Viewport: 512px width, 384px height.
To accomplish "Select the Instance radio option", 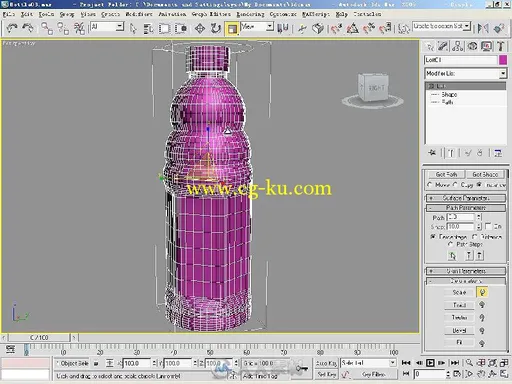I will 479,185.
